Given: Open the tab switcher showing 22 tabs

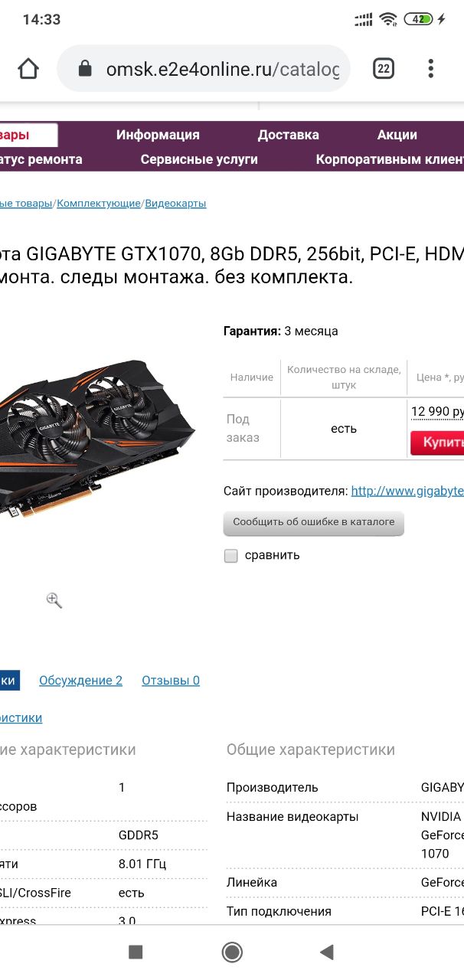Looking at the screenshot, I should (384, 69).
